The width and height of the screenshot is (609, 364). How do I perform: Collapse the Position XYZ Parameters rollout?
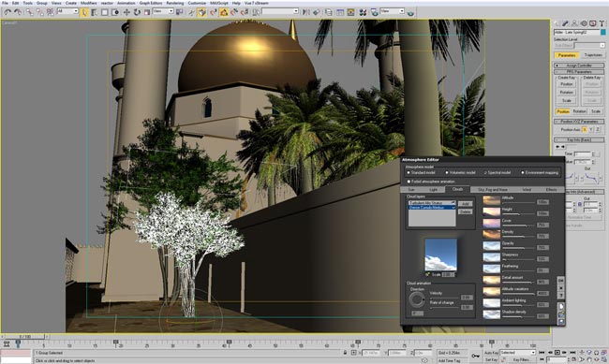[579, 122]
